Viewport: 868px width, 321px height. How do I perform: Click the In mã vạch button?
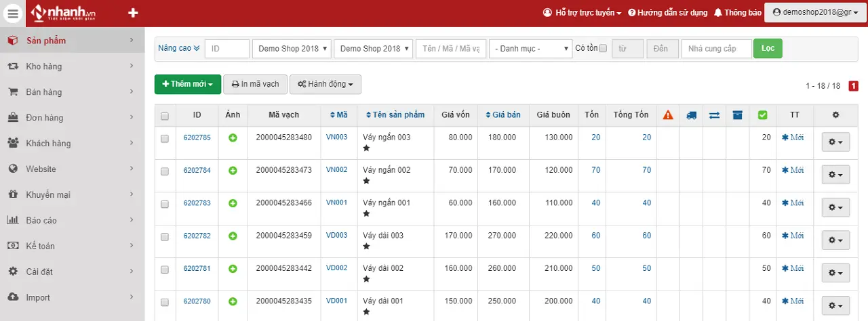click(255, 85)
